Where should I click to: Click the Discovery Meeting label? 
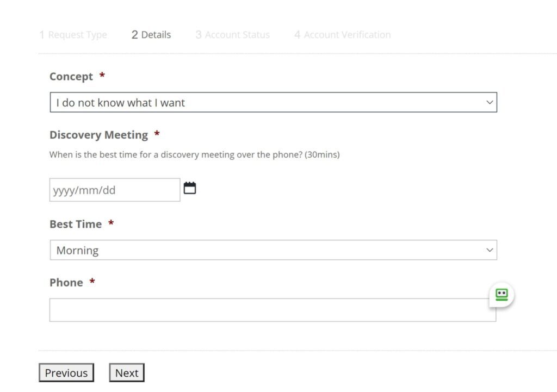[x=98, y=135]
